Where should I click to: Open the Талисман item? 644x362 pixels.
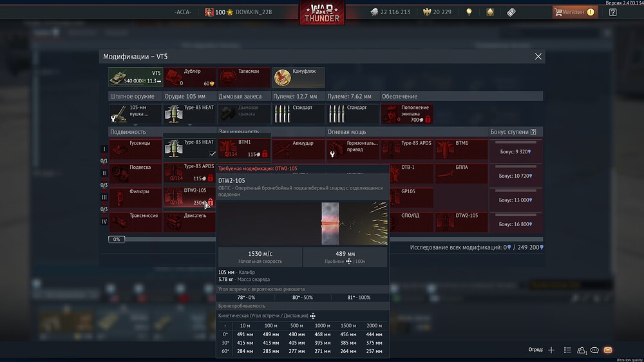point(244,77)
